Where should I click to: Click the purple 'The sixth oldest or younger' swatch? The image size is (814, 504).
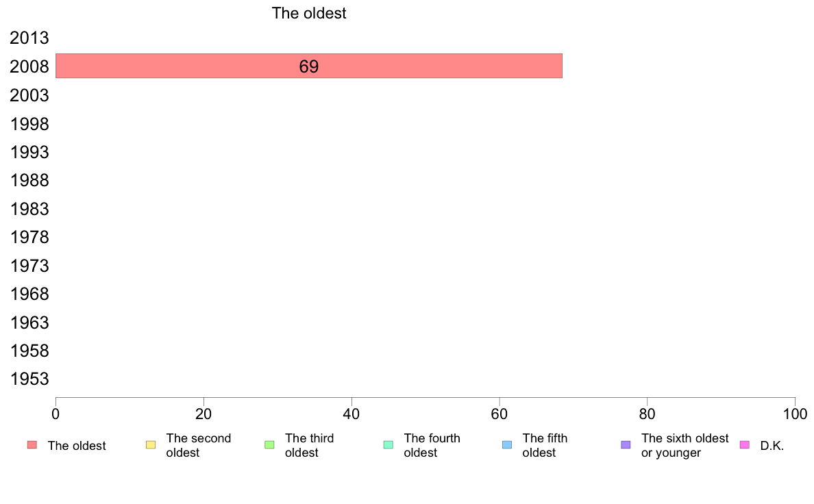click(626, 445)
